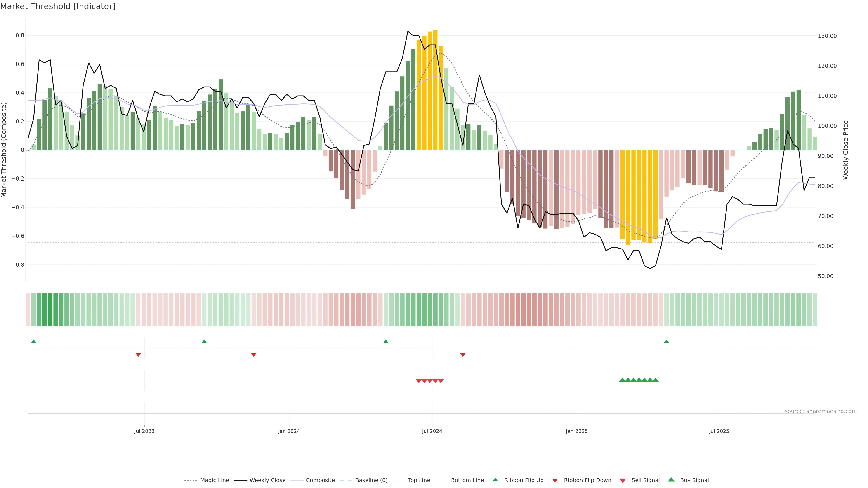The image size is (868, 488).
Task: Click the source: sharemaestro.com text
Action: tap(821, 411)
